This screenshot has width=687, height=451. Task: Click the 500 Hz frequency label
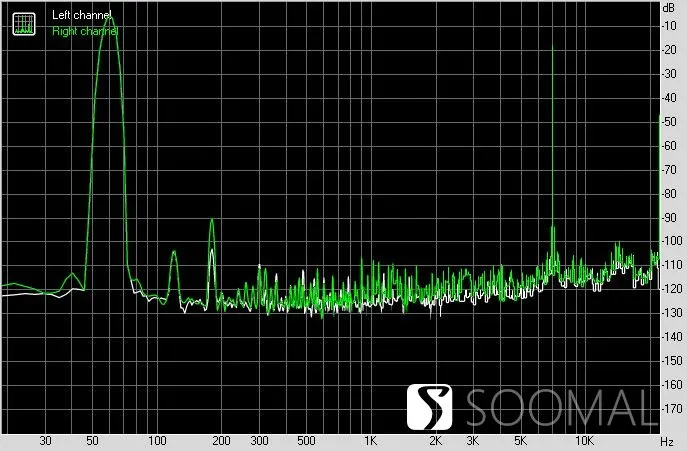[306, 440]
